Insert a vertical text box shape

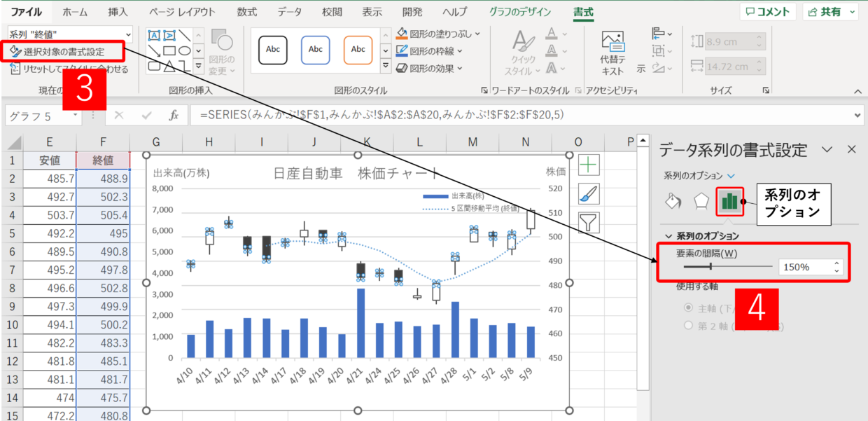click(169, 36)
